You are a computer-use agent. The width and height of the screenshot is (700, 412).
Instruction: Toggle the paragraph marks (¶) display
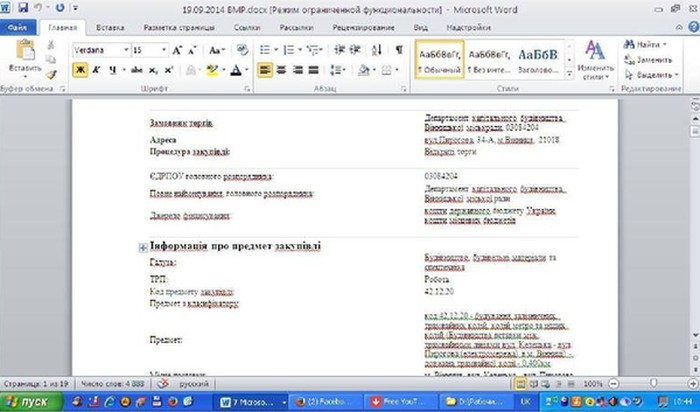click(399, 50)
